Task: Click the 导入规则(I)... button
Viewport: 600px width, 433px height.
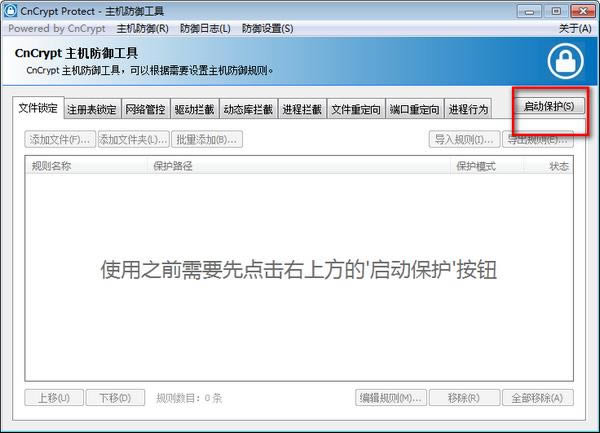Action: (x=464, y=140)
